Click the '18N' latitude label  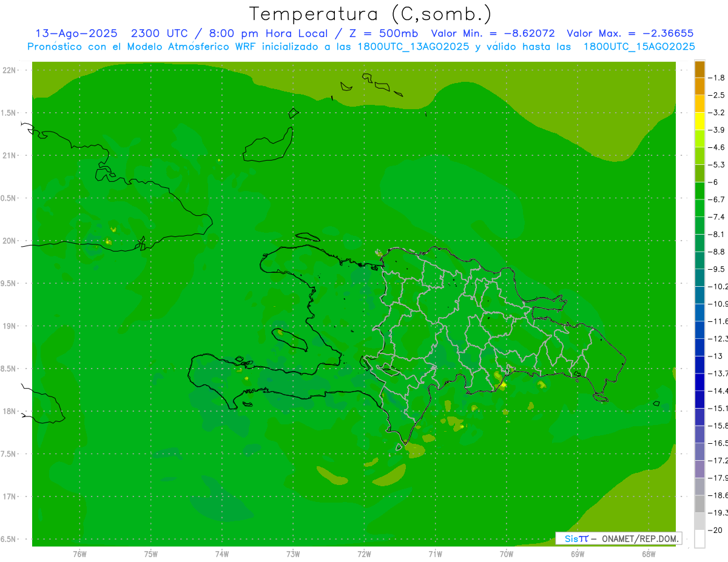[10, 411]
